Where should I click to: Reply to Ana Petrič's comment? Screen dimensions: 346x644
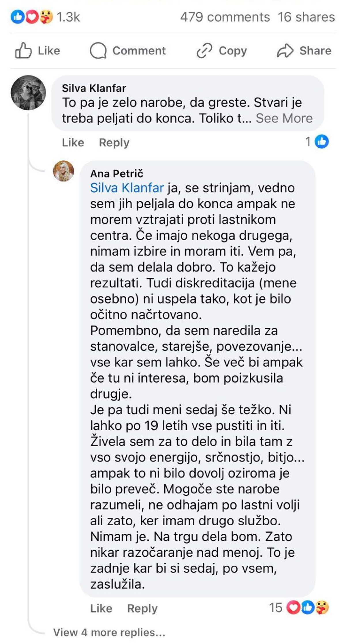coord(142,608)
